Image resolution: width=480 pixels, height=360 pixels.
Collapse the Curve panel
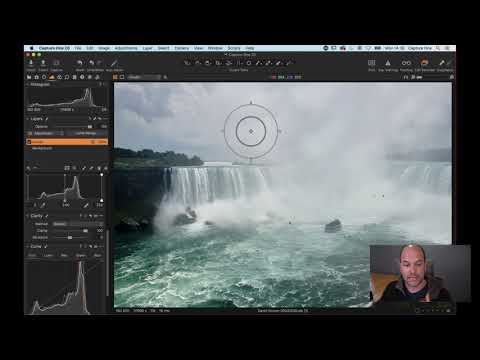28,246
